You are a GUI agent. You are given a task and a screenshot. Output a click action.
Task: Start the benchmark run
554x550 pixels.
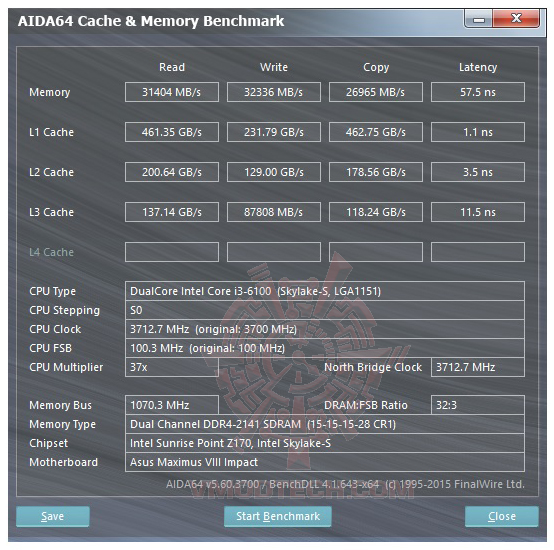point(278,516)
